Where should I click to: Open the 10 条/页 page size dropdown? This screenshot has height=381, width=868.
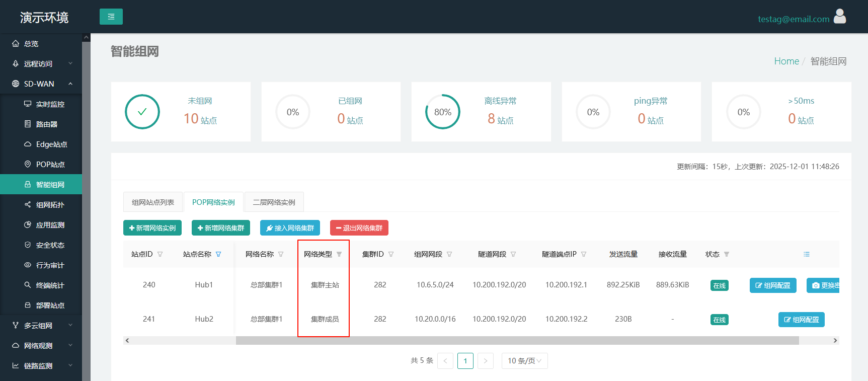click(525, 361)
